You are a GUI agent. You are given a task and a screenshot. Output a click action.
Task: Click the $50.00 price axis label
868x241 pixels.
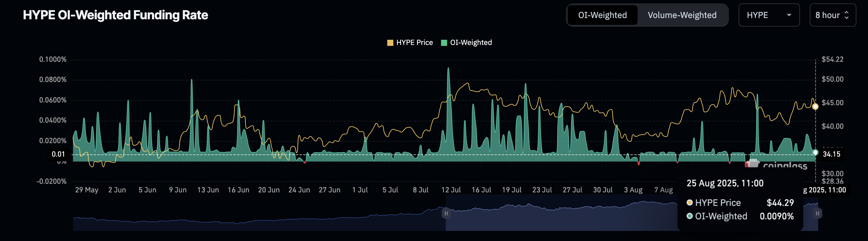coord(833,79)
